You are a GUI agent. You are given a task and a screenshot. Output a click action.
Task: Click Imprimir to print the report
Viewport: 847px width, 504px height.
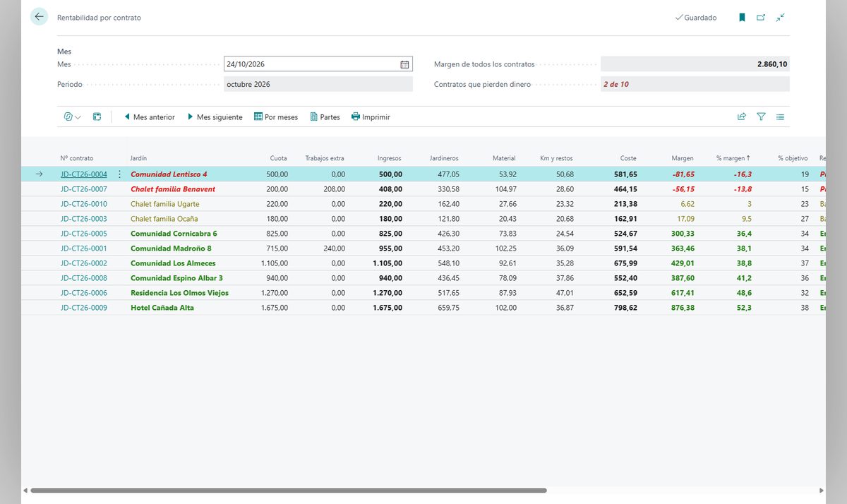371,117
